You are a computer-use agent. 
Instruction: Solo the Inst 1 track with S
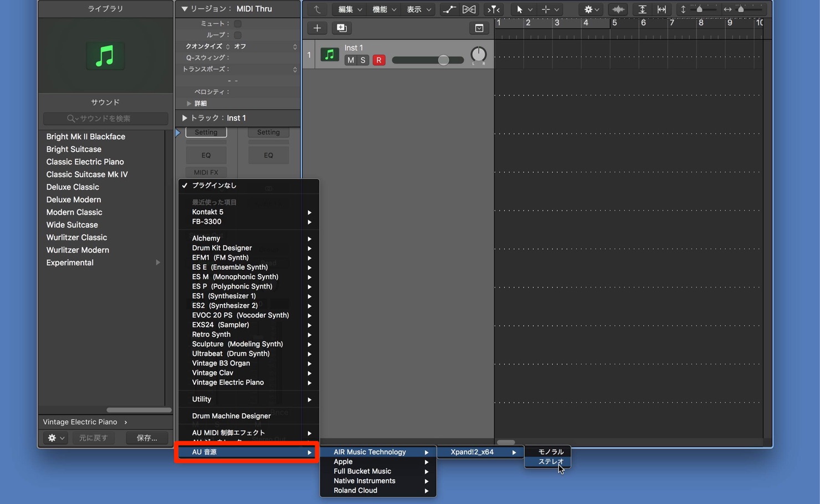point(363,60)
